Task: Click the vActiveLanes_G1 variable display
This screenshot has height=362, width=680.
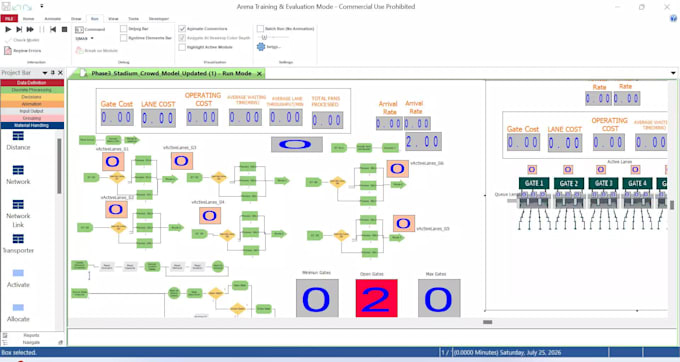Action: tap(113, 161)
